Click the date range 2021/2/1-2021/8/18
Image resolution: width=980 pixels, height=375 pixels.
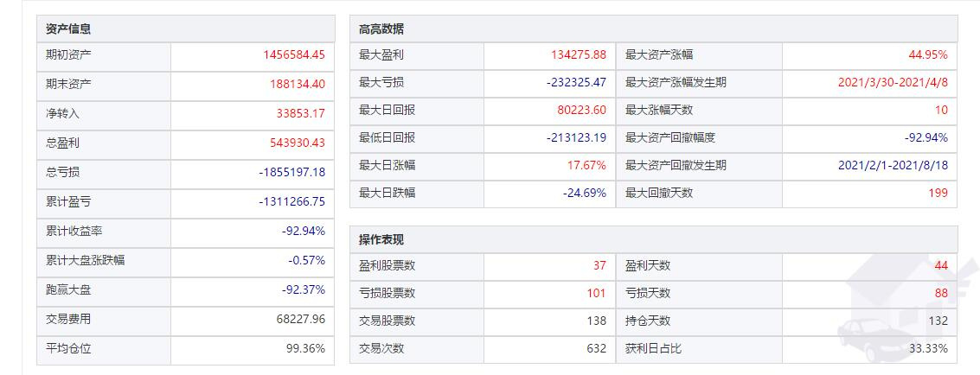pos(894,165)
